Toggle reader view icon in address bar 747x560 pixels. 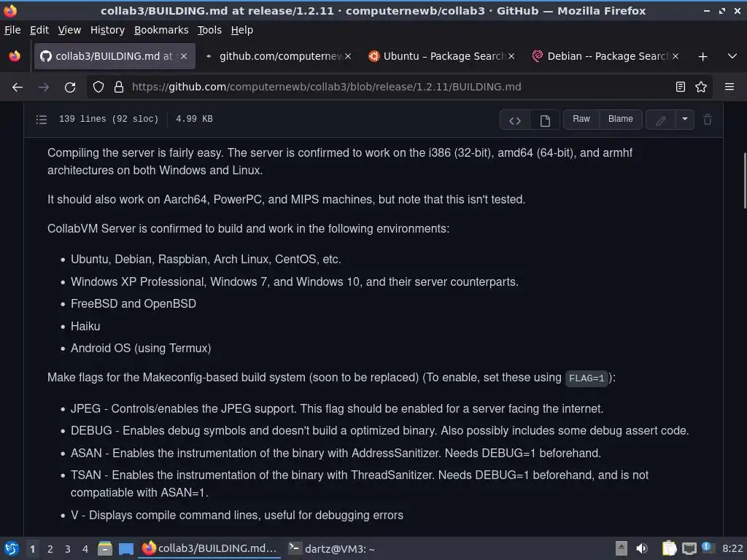click(681, 87)
